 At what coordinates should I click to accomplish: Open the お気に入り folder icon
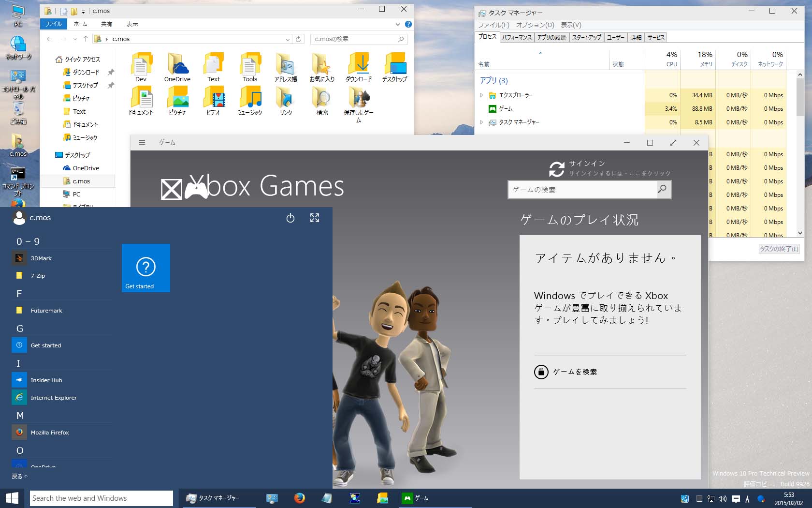322,67
